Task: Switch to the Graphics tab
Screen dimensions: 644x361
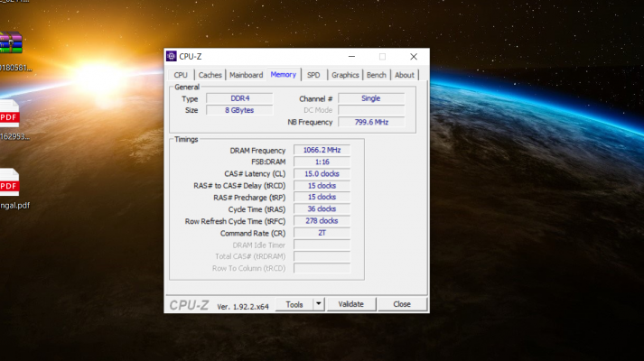Action: coord(345,75)
